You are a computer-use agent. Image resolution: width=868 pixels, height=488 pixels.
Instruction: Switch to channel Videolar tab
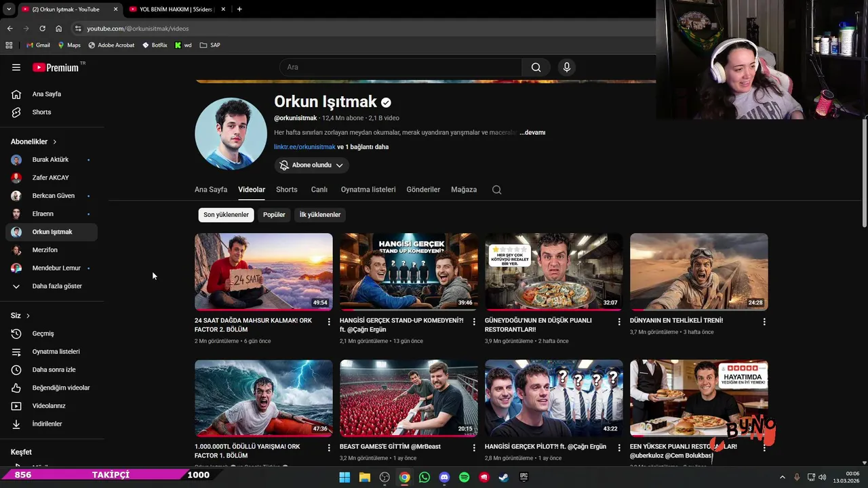click(x=252, y=190)
